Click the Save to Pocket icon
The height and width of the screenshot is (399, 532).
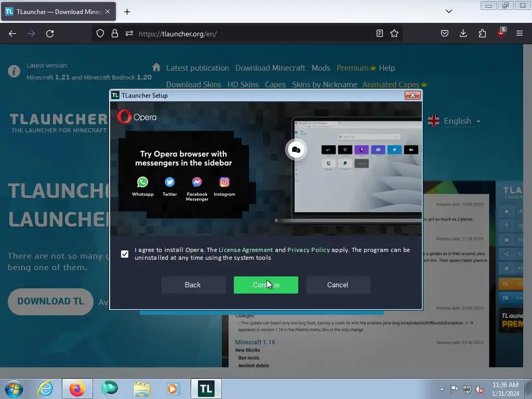(445, 33)
